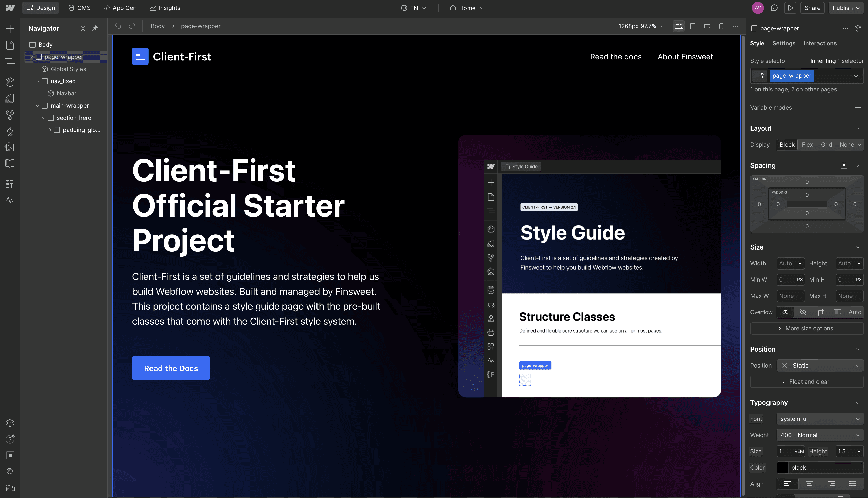
Task: Open the Search magnifier icon
Action: (10, 472)
